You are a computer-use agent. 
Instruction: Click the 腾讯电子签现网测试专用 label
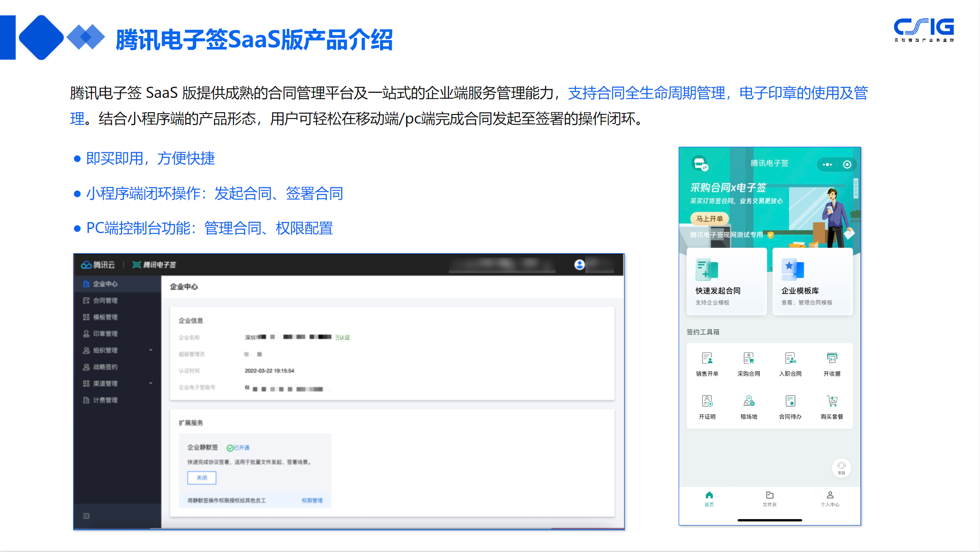point(726,235)
